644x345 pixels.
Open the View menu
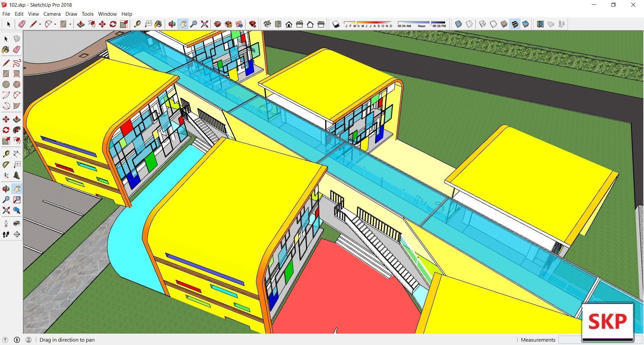(x=33, y=14)
